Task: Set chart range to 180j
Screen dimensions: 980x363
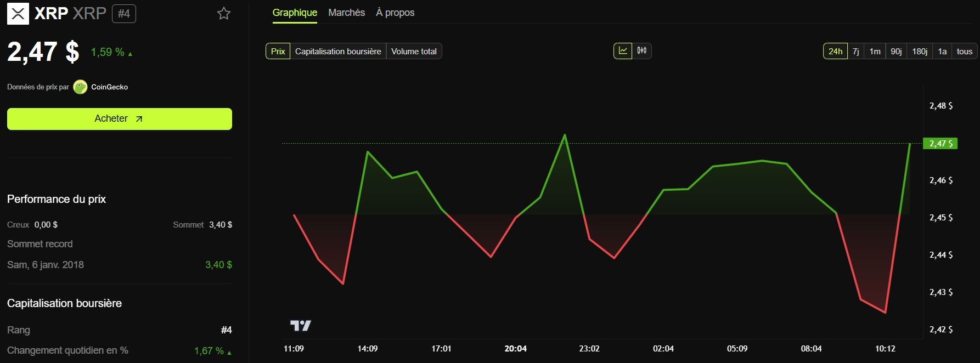Action: click(x=920, y=52)
